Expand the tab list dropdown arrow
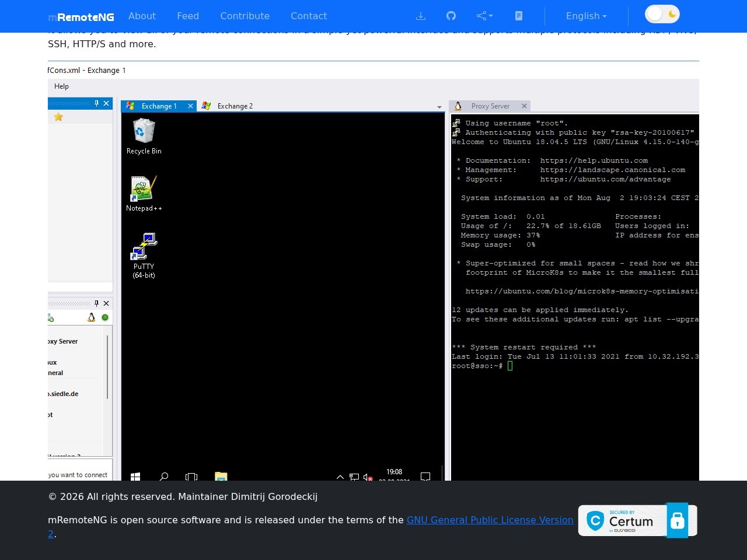Image resolution: width=747 pixels, height=560 pixels. tap(439, 107)
